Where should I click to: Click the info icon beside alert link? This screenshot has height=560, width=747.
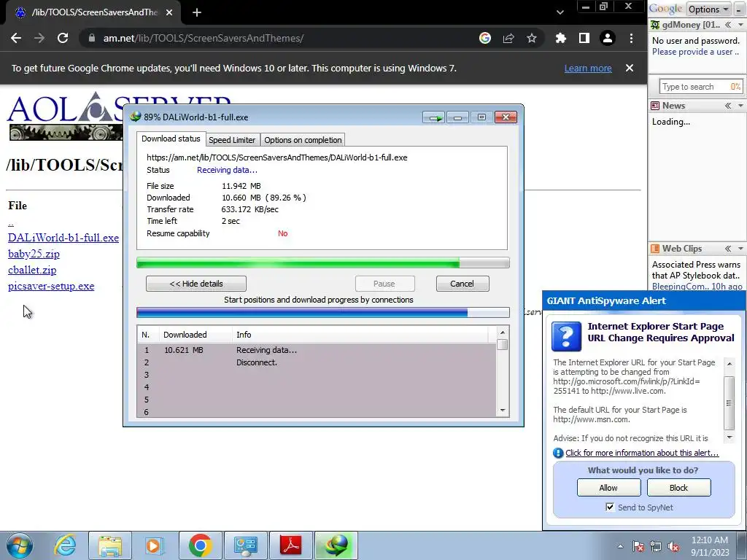558,453
